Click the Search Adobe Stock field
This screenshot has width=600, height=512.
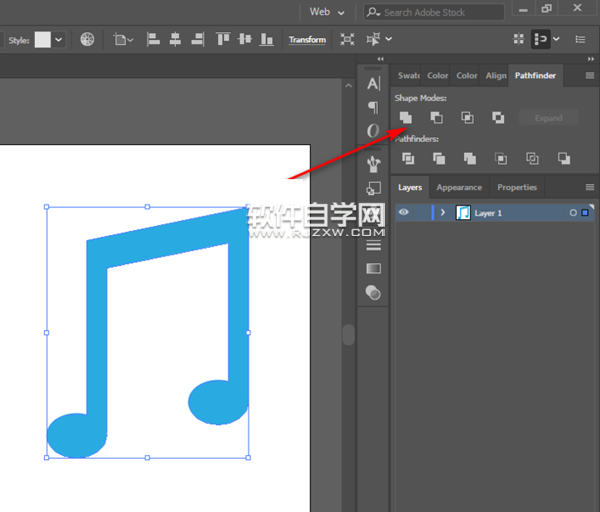tap(440, 12)
